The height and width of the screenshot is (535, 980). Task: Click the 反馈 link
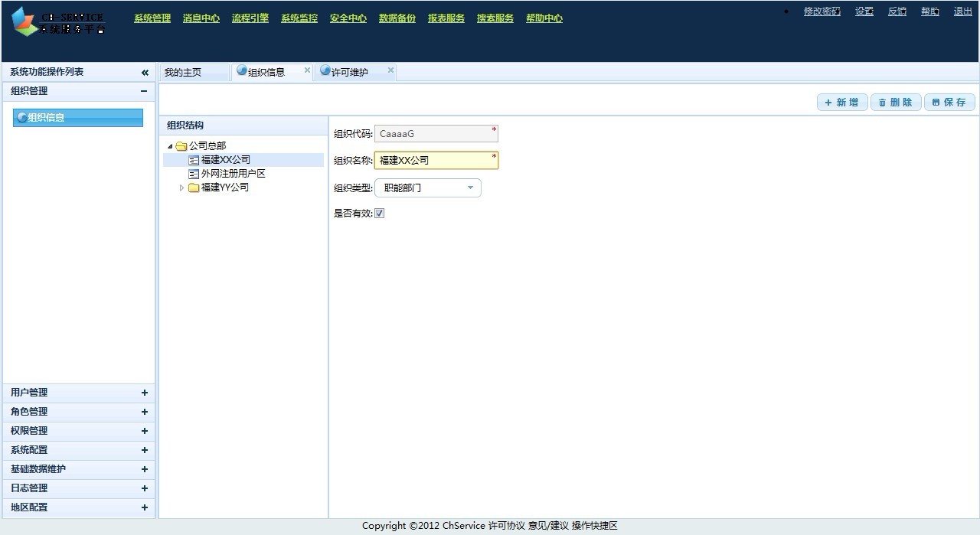pos(897,11)
